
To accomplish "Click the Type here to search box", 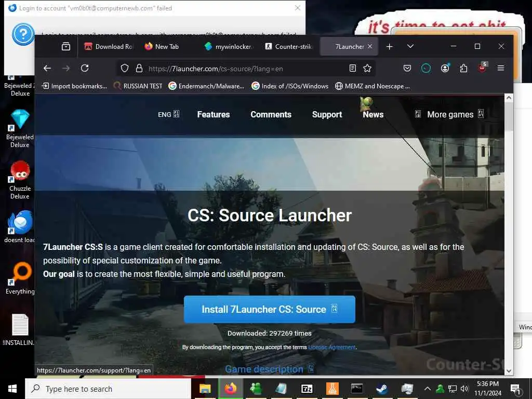I will (x=108, y=389).
